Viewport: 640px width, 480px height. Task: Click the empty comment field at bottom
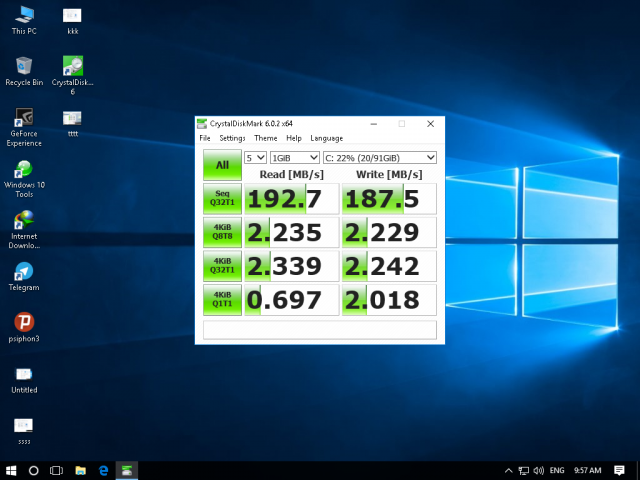(x=320, y=330)
